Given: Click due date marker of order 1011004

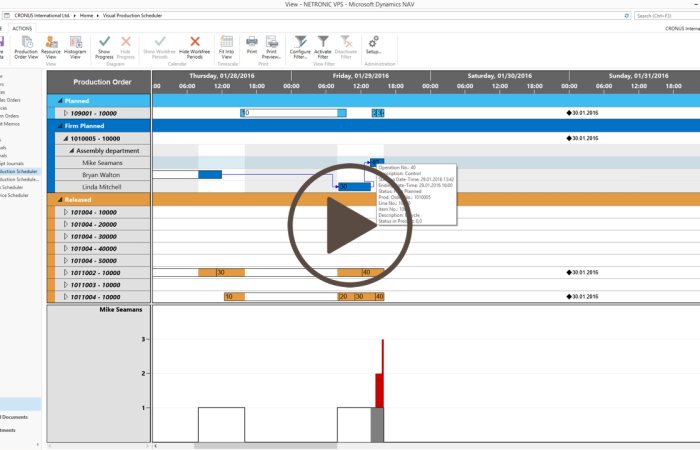Looking at the screenshot, I should click(x=569, y=296).
